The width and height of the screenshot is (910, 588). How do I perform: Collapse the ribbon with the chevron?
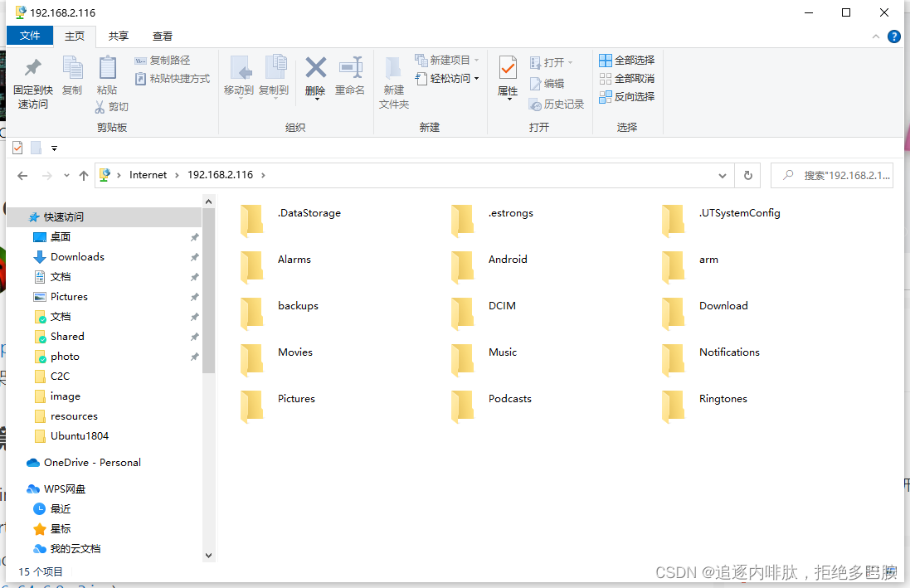876,36
